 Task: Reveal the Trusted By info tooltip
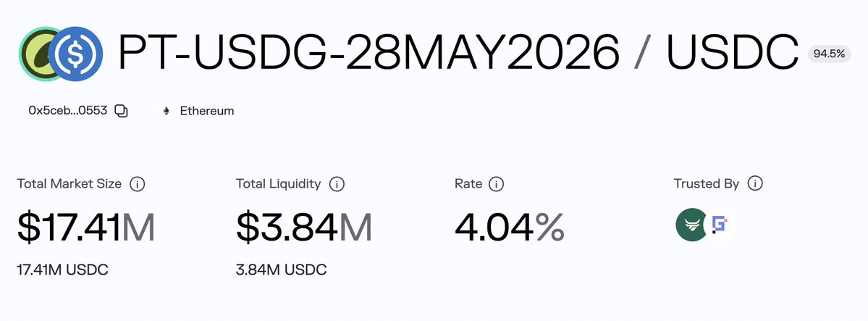(x=755, y=184)
